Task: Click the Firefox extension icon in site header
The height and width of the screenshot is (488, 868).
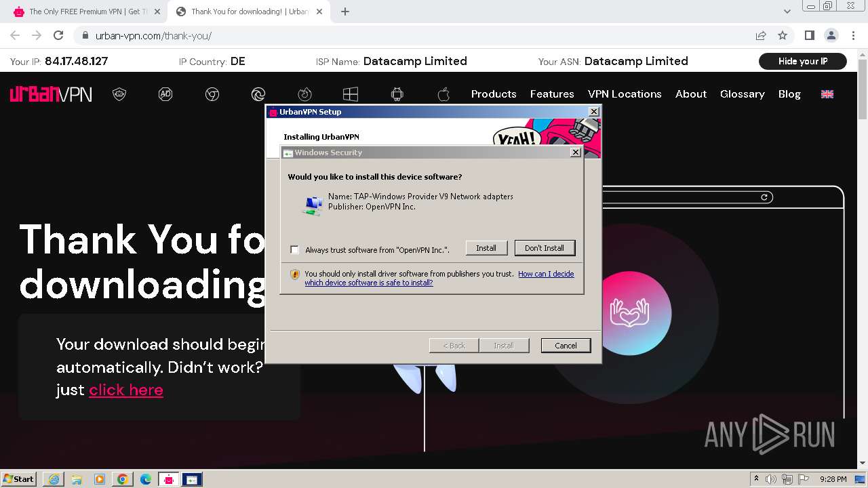Action: pos(304,94)
